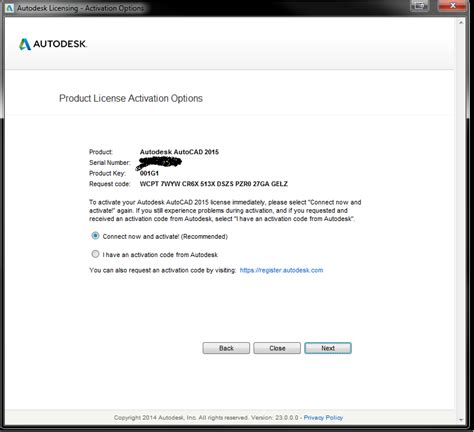
Task: Open the Privacy Policy link
Action: coord(323,418)
